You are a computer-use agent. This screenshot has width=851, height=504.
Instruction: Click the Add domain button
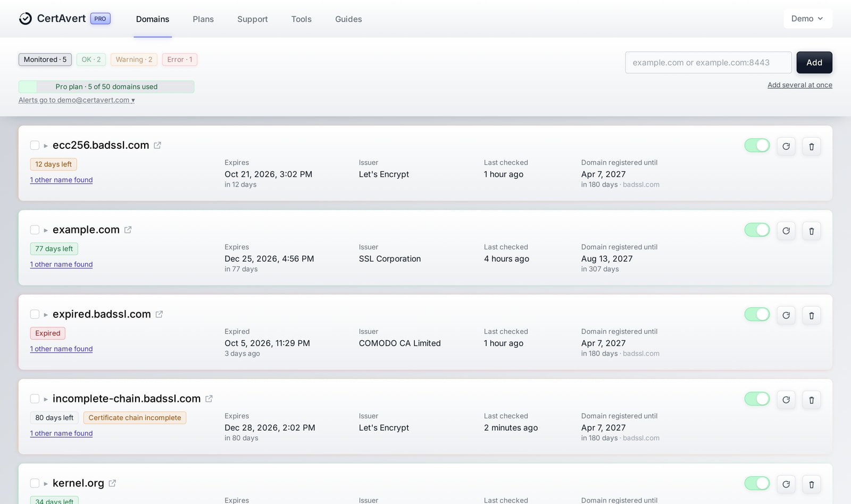point(814,62)
